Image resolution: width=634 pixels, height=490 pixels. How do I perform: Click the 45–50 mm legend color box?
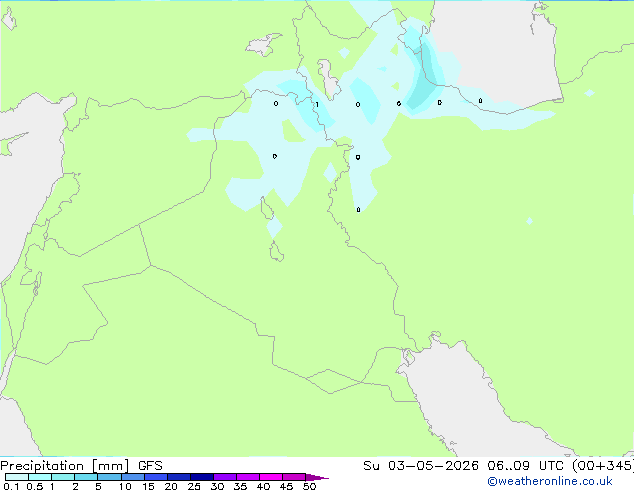point(294,477)
